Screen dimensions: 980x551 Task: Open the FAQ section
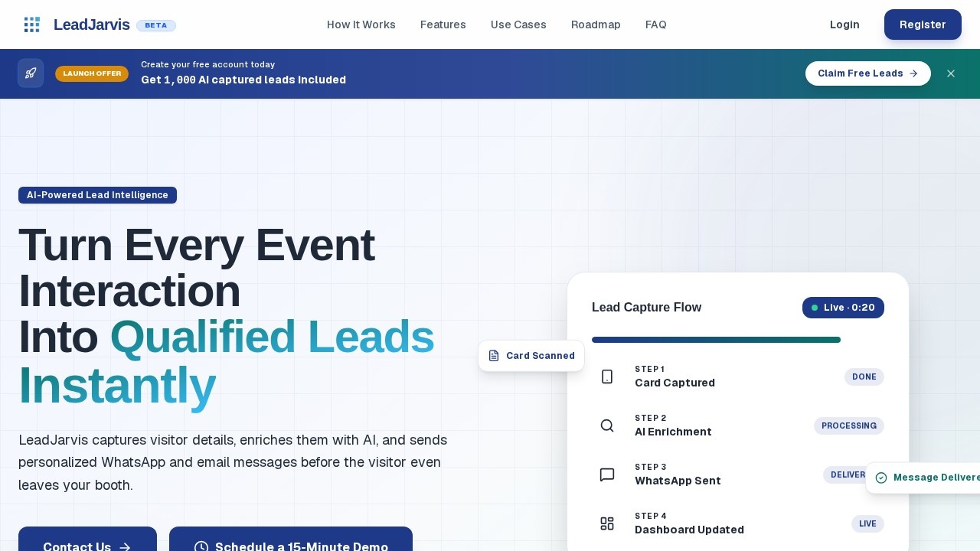click(656, 24)
